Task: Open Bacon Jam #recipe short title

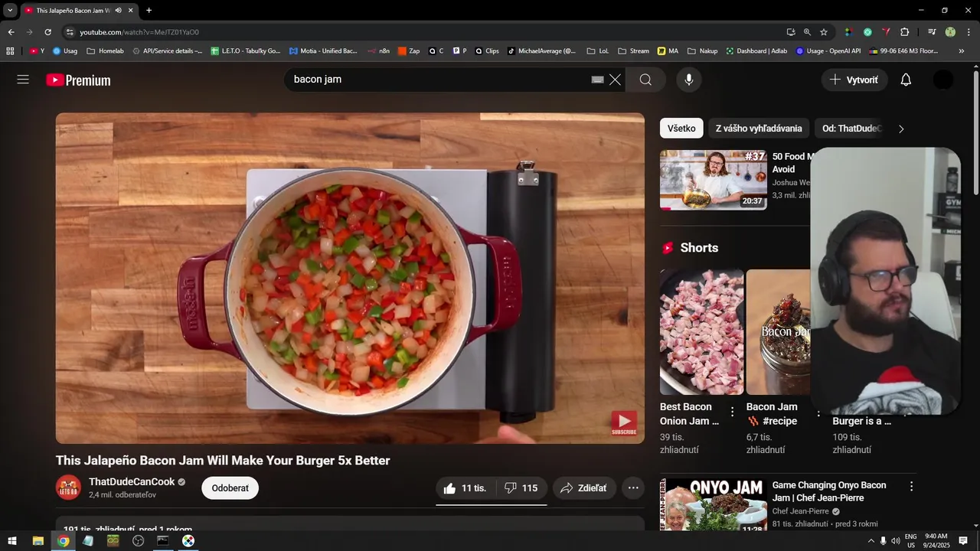Action: [x=772, y=414]
